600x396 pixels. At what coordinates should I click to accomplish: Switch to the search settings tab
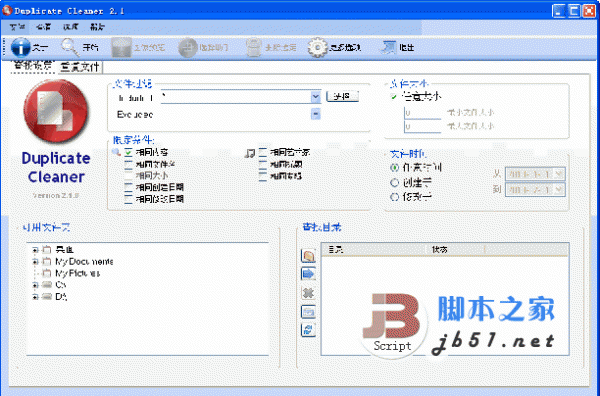[x=33, y=66]
